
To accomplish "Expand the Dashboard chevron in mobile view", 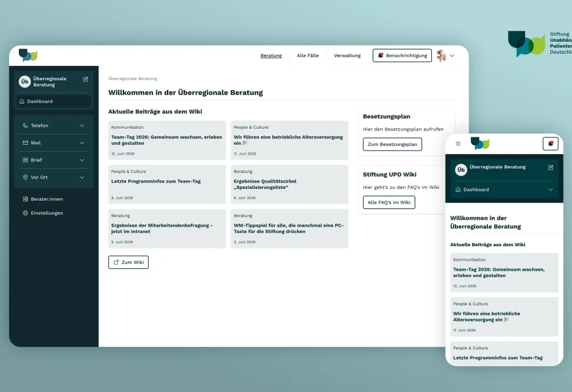I will 550,189.
